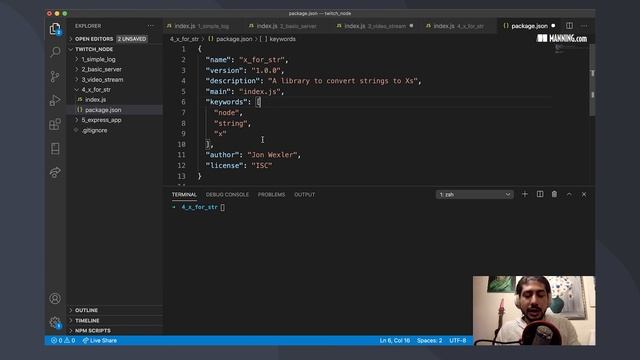Open the remote explorer icon in activity bar

[55, 149]
